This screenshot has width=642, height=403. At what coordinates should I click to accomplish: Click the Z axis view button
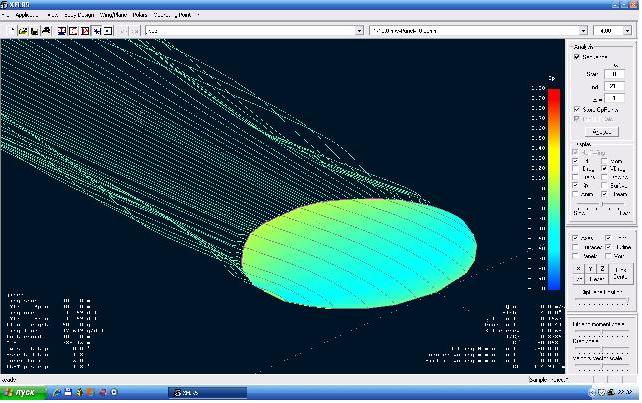click(602, 269)
